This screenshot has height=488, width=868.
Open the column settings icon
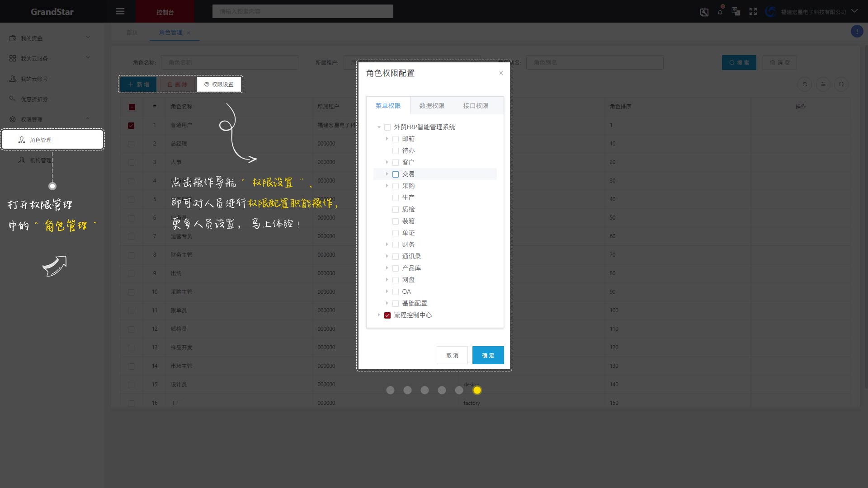tap(823, 84)
